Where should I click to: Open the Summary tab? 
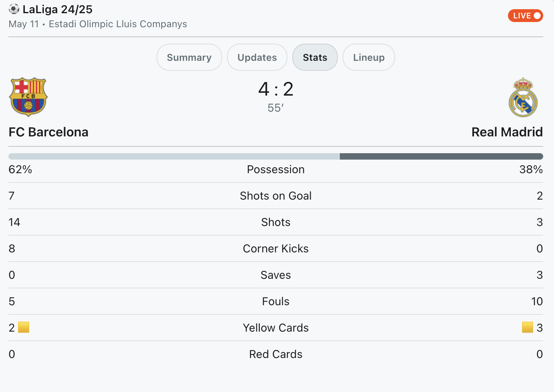tap(189, 57)
